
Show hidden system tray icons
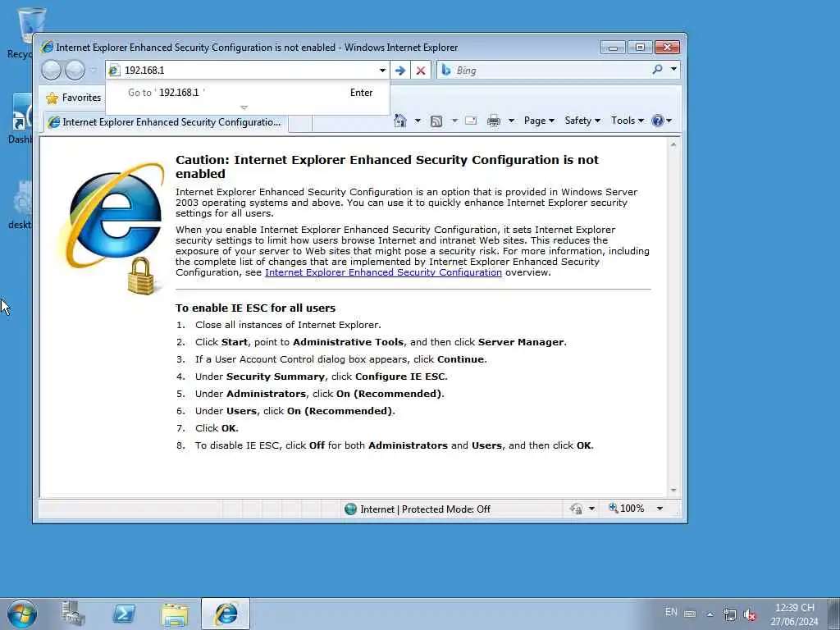tap(710, 614)
